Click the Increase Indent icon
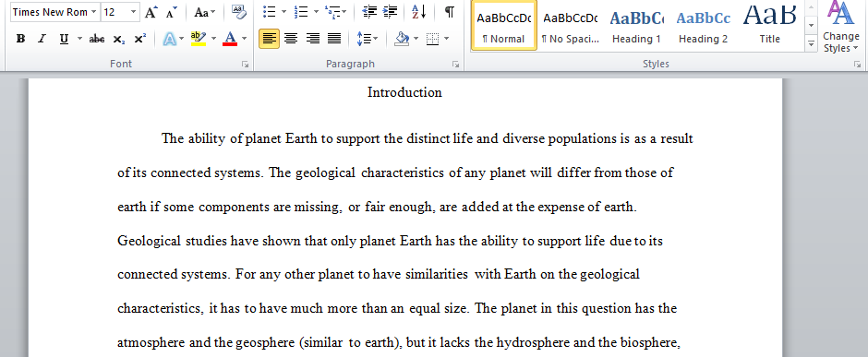 pyautogui.click(x=390, y=12)
